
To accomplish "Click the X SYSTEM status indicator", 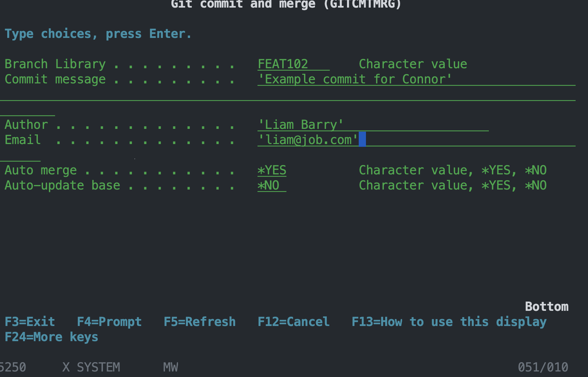I will pyautogui.click(x=91, y=367).
